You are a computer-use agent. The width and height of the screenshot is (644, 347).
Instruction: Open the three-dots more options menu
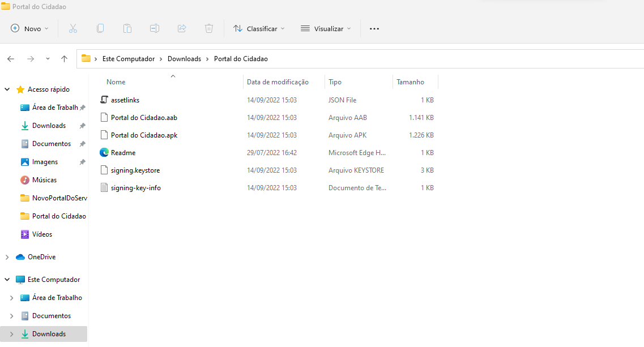(374, 29)
